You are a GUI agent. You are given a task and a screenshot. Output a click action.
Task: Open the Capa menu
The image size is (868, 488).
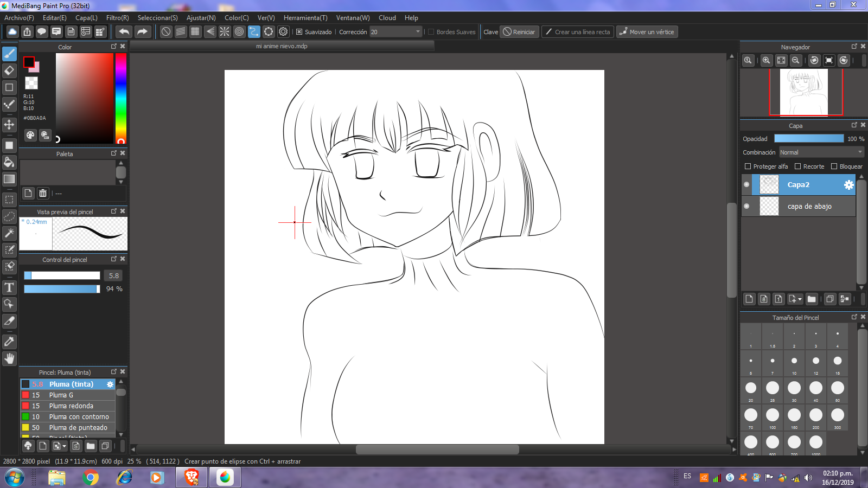pyautogui.click(x=86, y=18)
